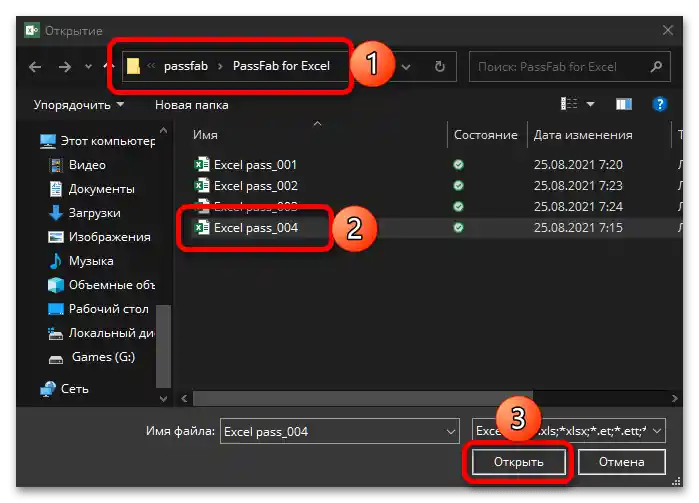
Task: Close the Открытие dialog
Action: pos(667,30)
